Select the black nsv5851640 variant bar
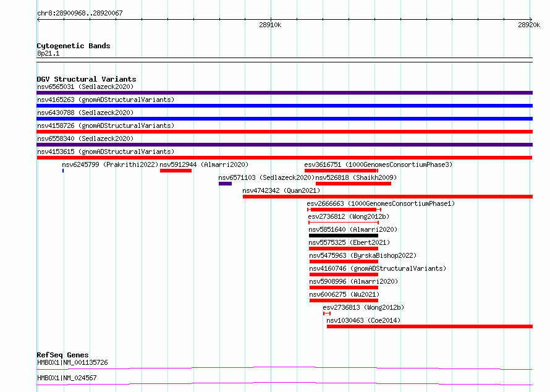The image size is (550, 392). 344,236
